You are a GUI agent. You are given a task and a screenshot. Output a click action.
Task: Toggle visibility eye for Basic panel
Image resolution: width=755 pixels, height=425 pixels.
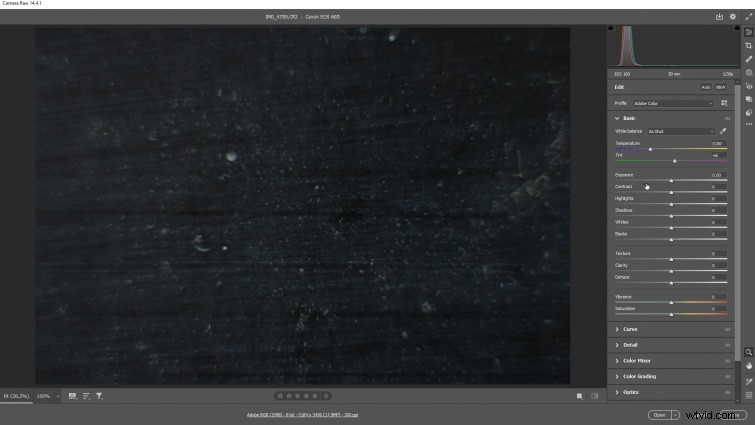point(728,118)
